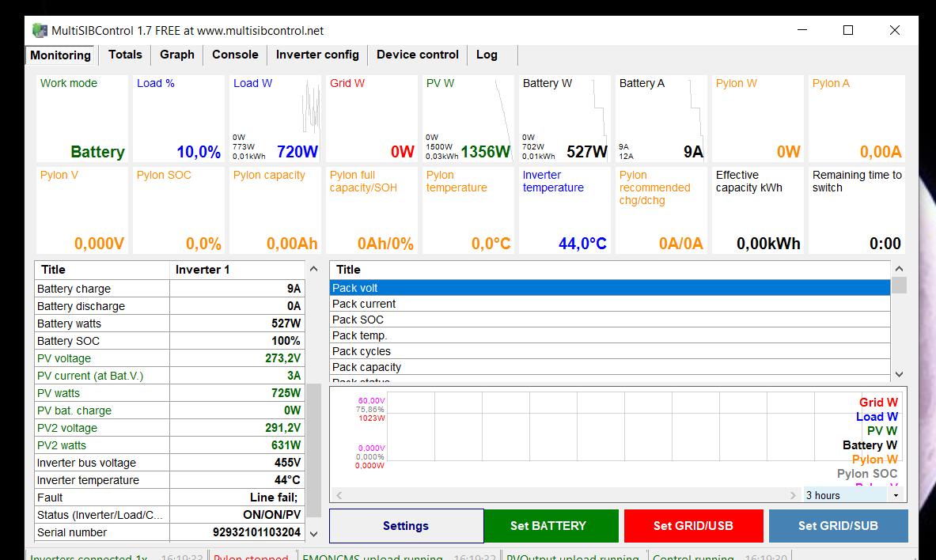The image size is (936, 560).
Task: Click the red Set GRID/USB button
Action: [693, 526]
